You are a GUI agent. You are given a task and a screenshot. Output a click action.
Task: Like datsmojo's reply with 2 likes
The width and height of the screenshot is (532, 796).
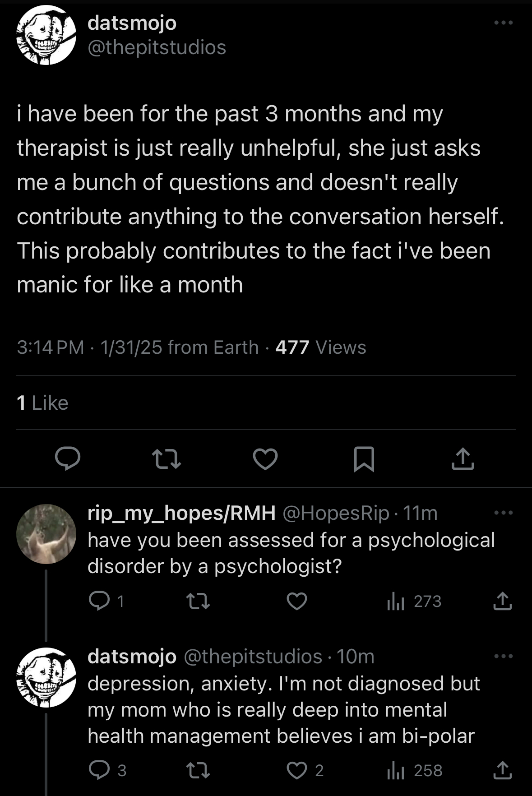[298, 770]
